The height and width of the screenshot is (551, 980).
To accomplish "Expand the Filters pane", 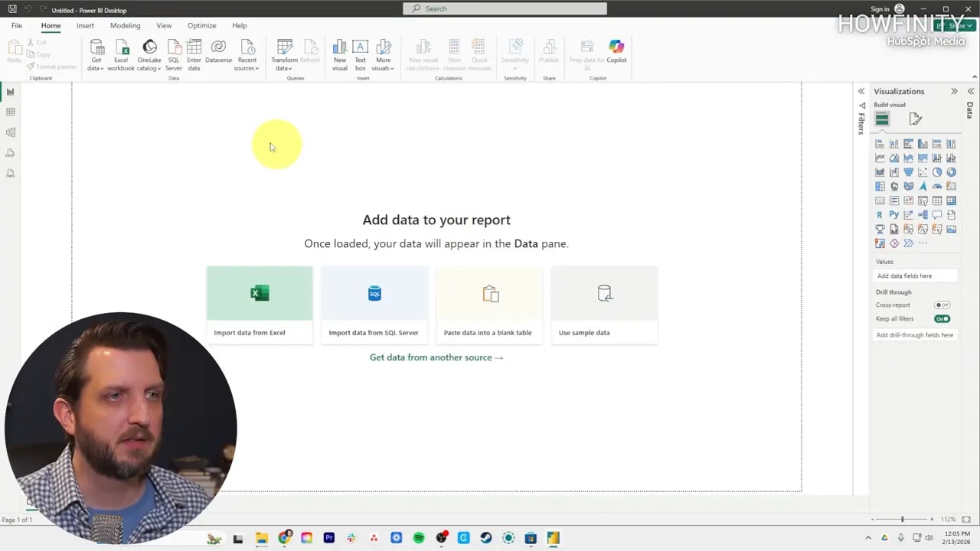I will [x=861, y=91].
